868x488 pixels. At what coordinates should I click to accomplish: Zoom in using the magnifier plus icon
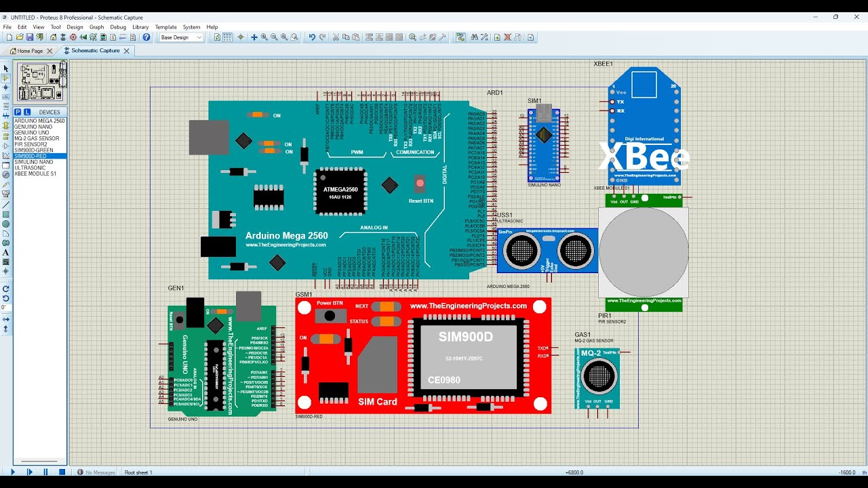264,37
